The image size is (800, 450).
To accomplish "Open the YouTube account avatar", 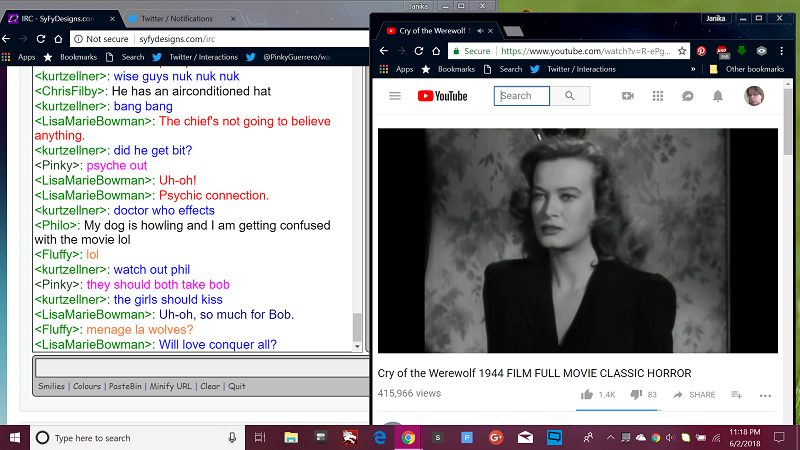I will 754,96.
